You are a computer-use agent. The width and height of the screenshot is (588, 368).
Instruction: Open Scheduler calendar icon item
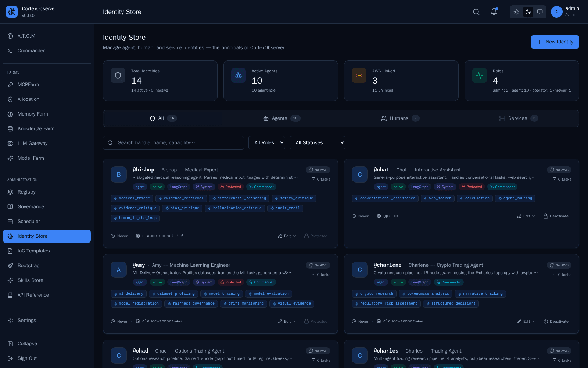(x=47, y=222)
